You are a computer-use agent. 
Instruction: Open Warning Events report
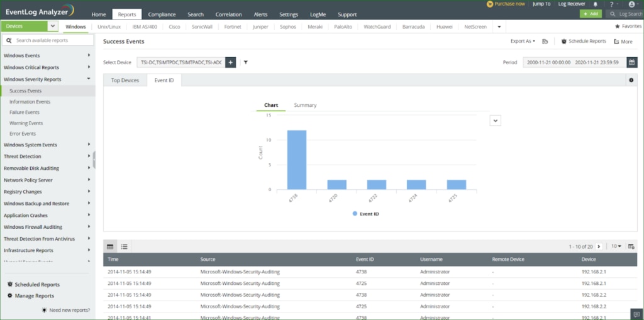pos(26,123)
